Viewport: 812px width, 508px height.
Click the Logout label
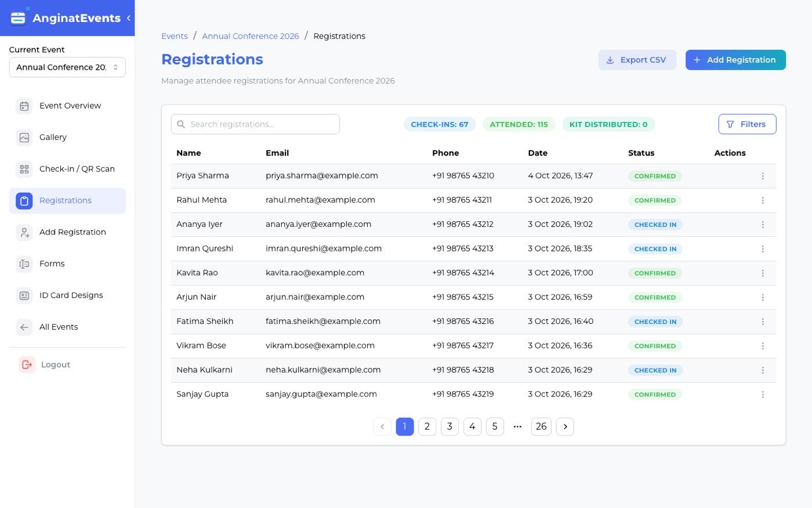click(56, 365)
